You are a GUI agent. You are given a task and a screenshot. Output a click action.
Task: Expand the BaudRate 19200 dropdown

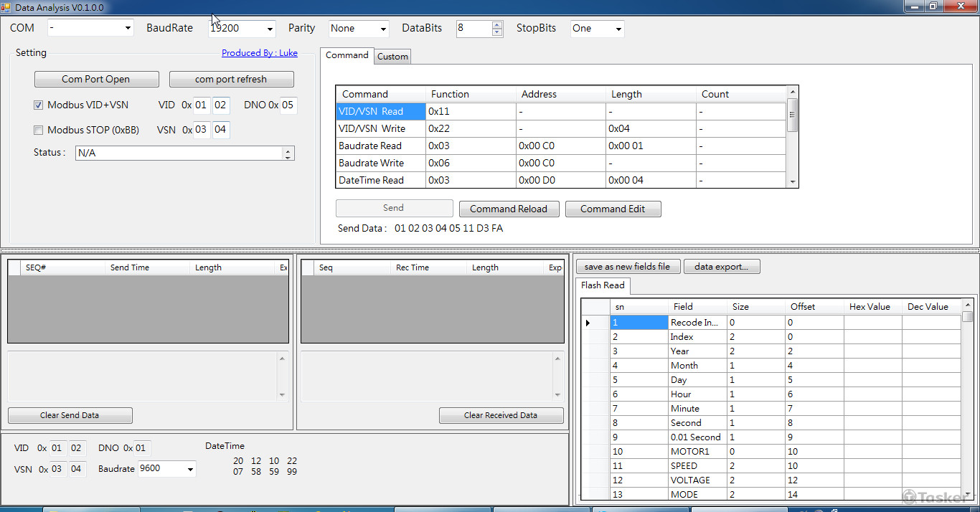point(270,29)
